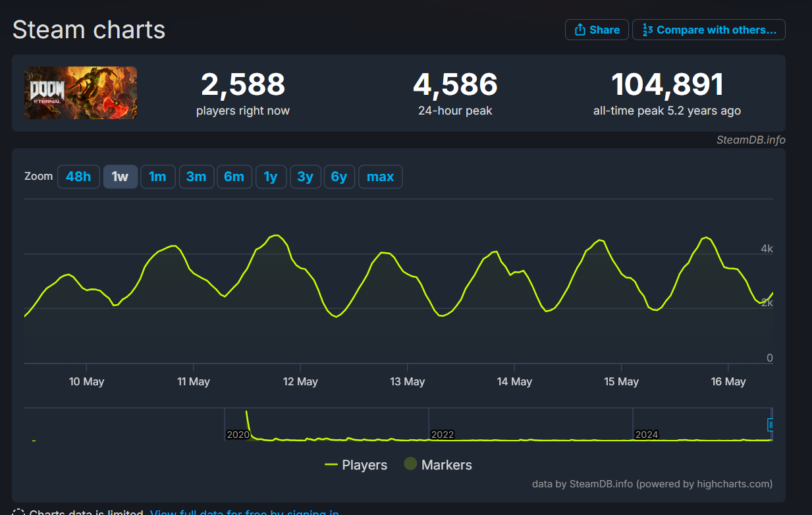Image resolution: width=812 pixels, height=515 pixels.
Task: Click the 14 May axis label
Action: tap(514, 382)
